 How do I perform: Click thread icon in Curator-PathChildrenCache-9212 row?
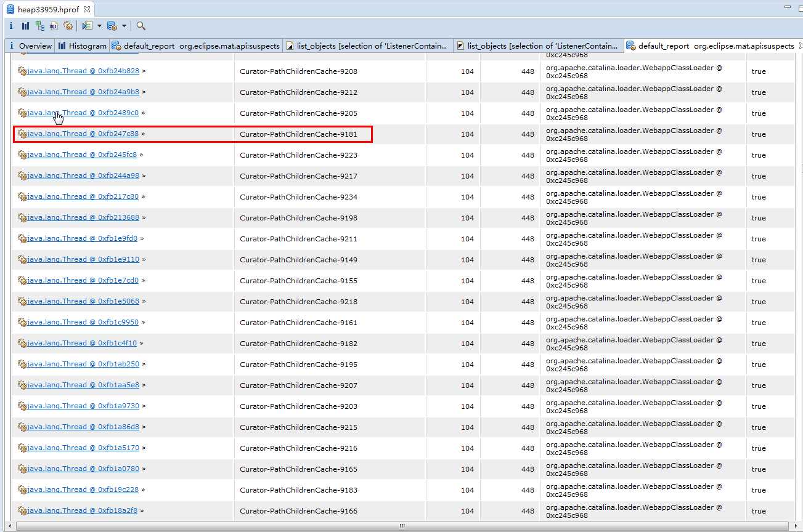tap(22, 92)
